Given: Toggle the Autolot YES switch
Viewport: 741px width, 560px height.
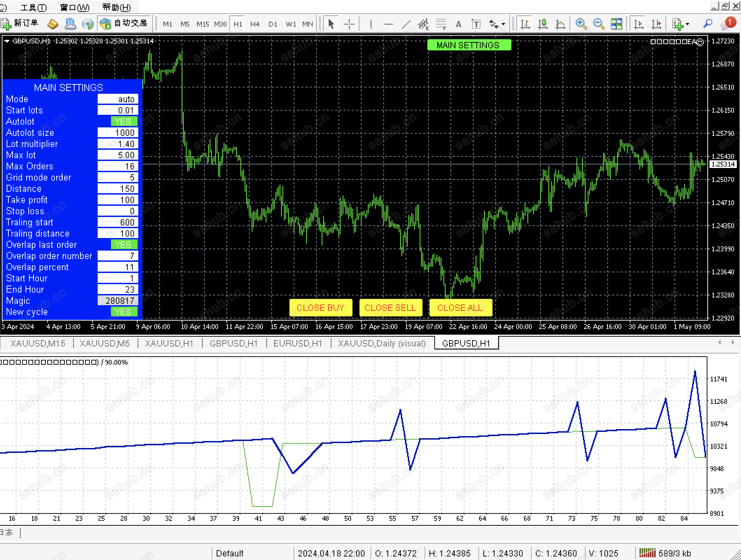Looking at the screenshot, I should [124, 121].
